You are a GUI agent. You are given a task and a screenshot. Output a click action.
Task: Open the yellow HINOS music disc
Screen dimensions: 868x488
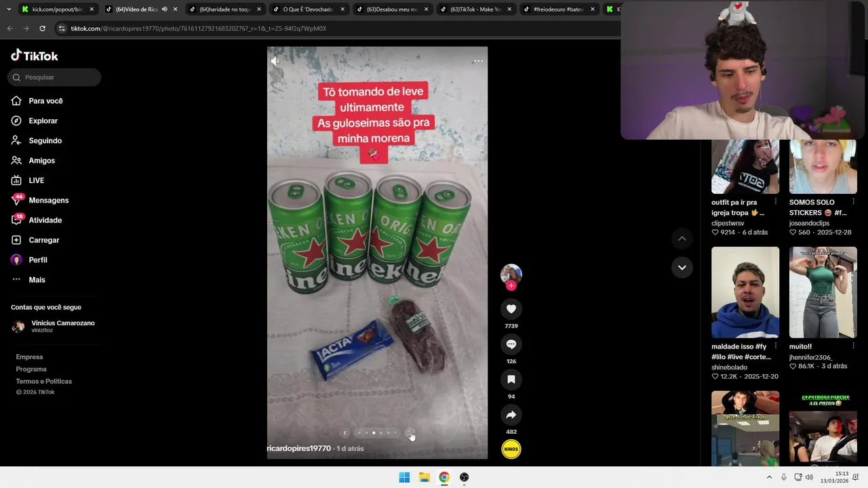pos(511,449)
